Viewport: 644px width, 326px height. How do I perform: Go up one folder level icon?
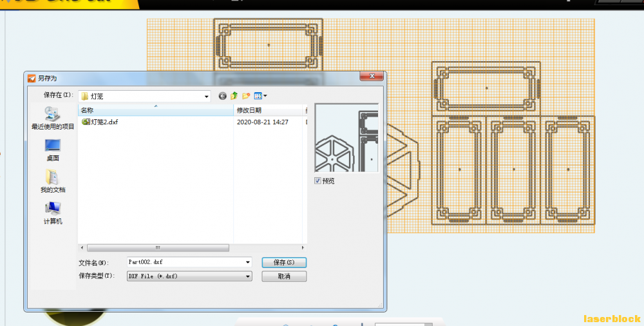point(234,96)
